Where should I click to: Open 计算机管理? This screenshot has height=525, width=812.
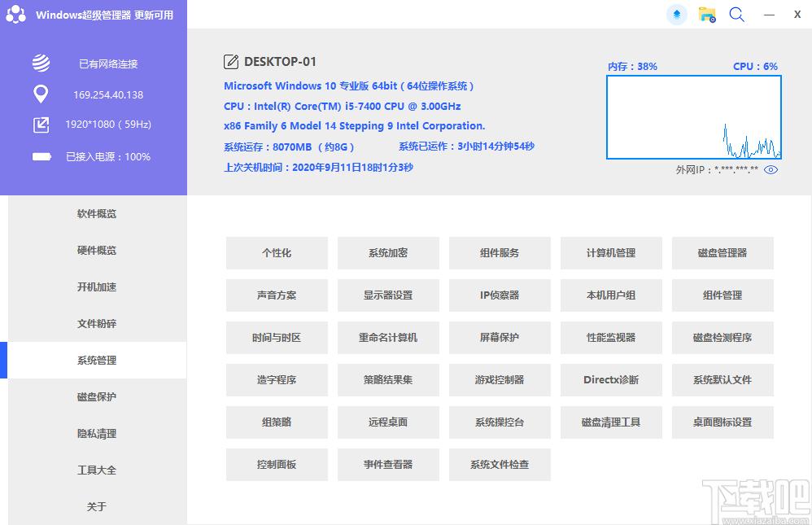tap(611, 253)
